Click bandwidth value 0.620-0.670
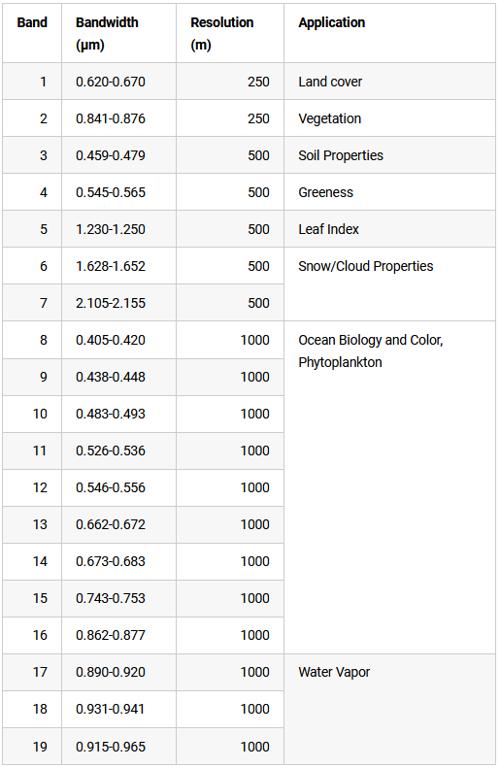This screenshot has width=500, height=768. pos(111,82)
